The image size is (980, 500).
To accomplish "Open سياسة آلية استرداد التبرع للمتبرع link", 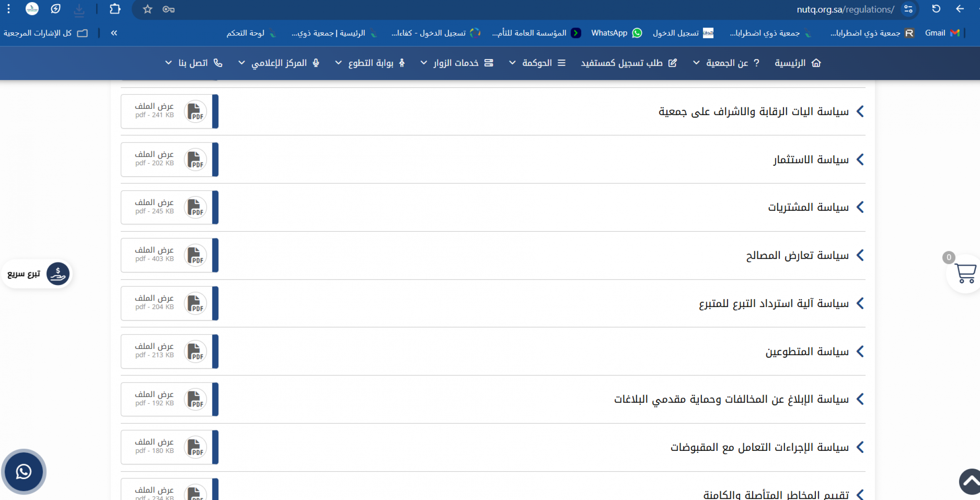I will coord(773,304).
